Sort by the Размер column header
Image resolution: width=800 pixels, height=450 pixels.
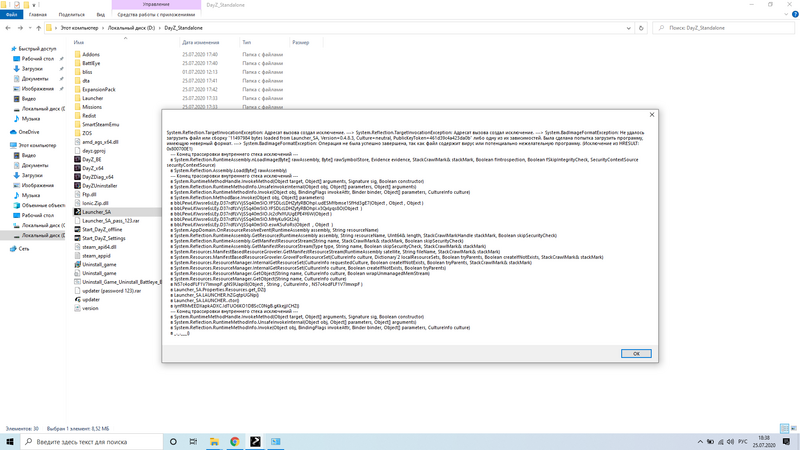(x=301, y=42)
